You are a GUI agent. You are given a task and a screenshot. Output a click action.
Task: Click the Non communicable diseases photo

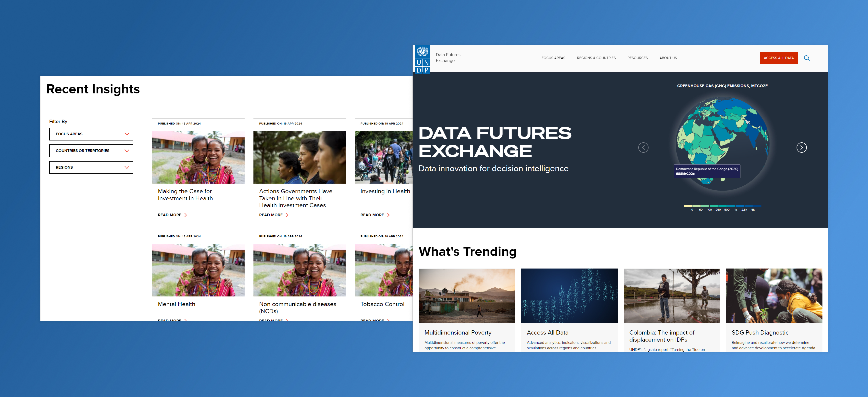point(300,270)
